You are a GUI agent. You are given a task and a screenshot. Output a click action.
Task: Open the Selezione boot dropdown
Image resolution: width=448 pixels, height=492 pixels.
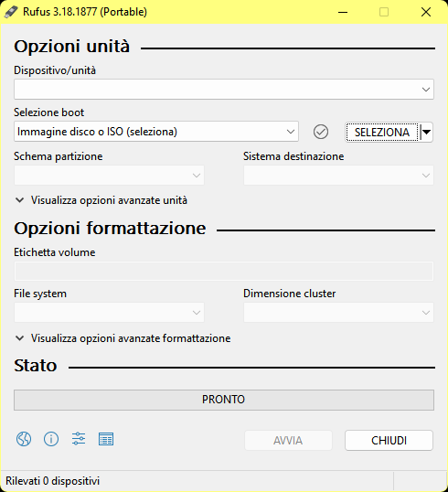tap(156, 132)
